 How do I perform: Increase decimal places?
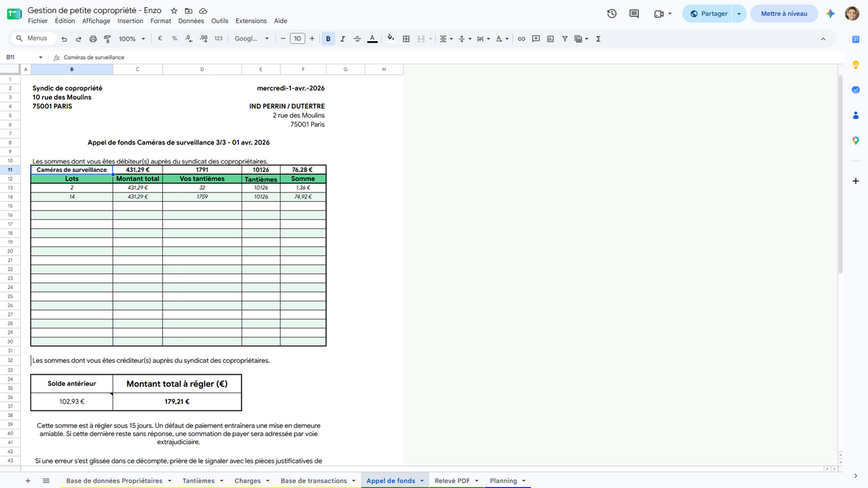pos(203,39)
